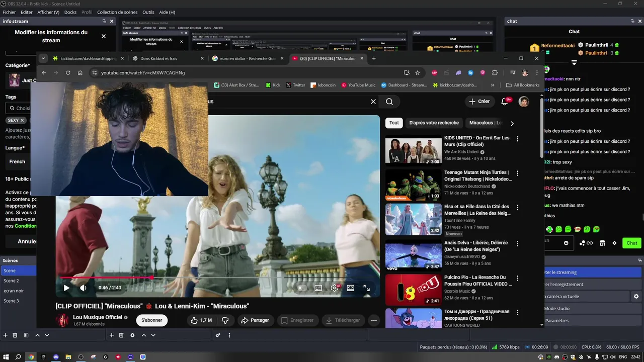Like the Miraculous video
This screenshot has width=644, height=362.
[x=201, y=320]
